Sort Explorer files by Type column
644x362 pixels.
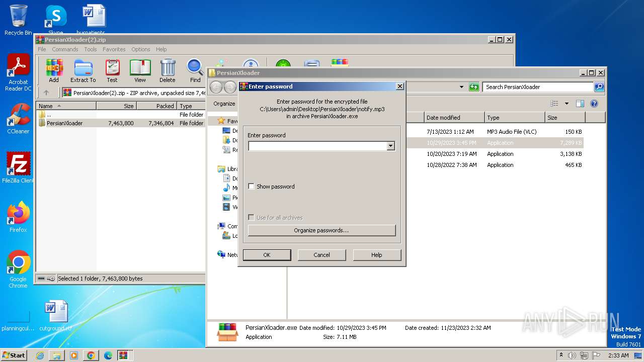coord(515,118)
